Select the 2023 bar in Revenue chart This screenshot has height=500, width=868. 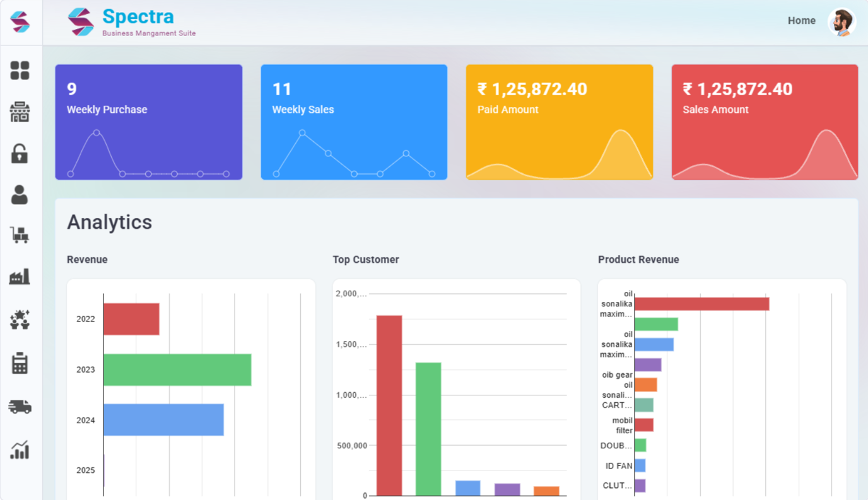point(177,369)
